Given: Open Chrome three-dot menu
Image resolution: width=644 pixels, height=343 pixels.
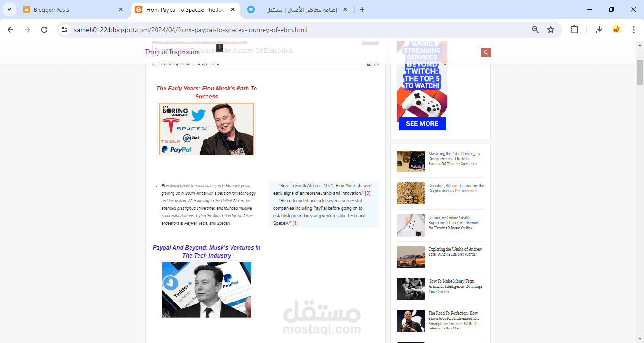Looking at the screenshot, I should (634, 30).
